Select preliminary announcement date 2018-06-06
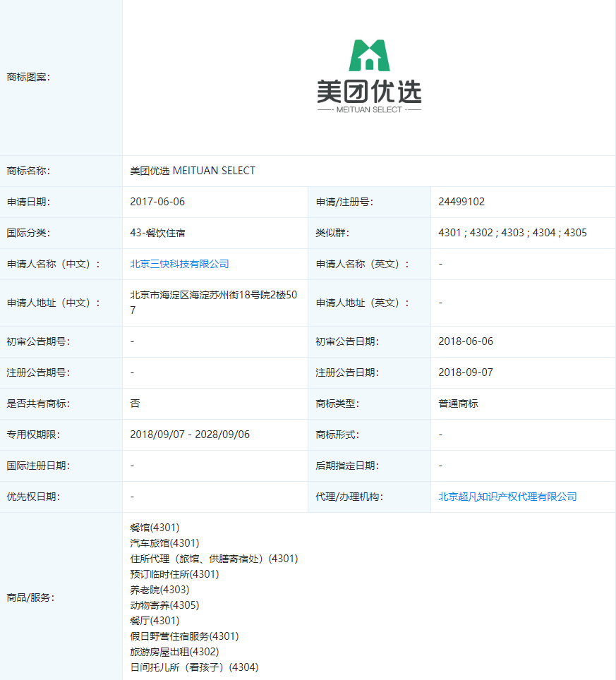Screen dimensions: 616x680 click(x=466, y=341)
